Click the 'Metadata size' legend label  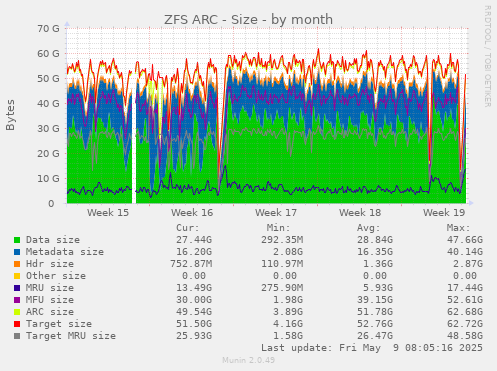[65, 252]
